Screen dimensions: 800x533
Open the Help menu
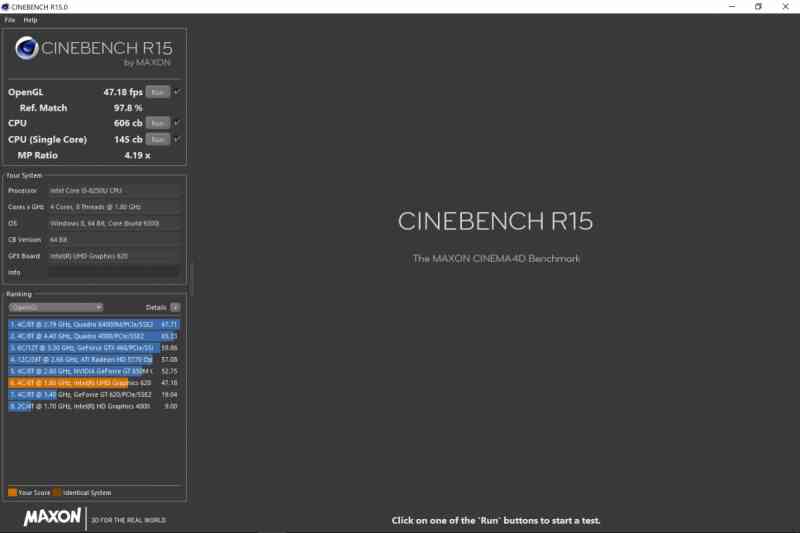(31, 20)
